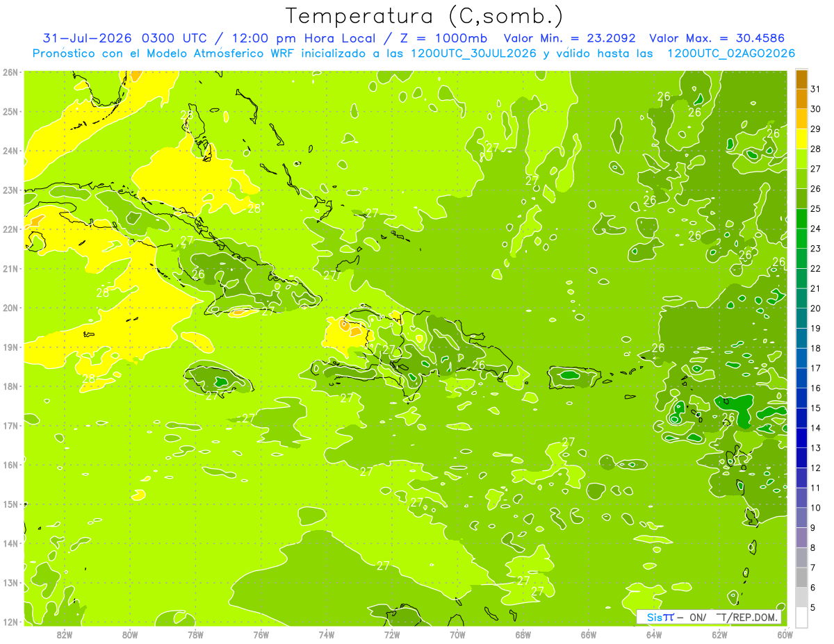834x644 pixels.
Task: Click the 12N latitude axis label
Action: point(10,622)
